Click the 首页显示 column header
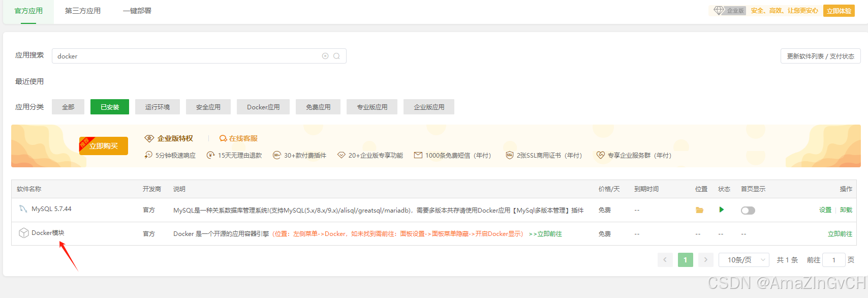868x298 pixels. tap(753, 189)
